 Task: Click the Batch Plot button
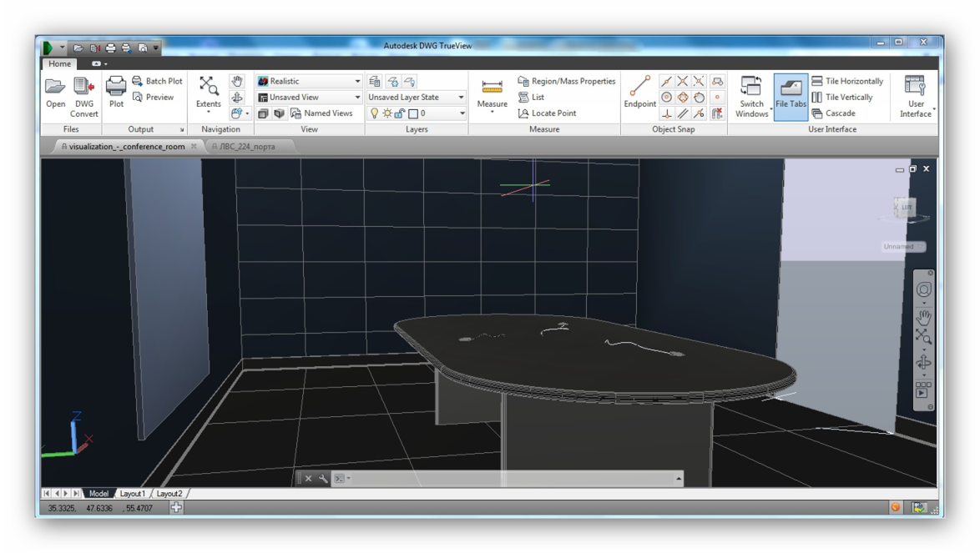pyautogui.click(x=157, y=81)
